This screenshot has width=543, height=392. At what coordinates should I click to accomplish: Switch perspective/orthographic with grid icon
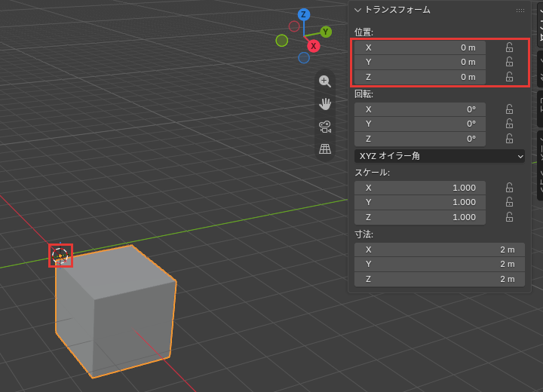325,149
